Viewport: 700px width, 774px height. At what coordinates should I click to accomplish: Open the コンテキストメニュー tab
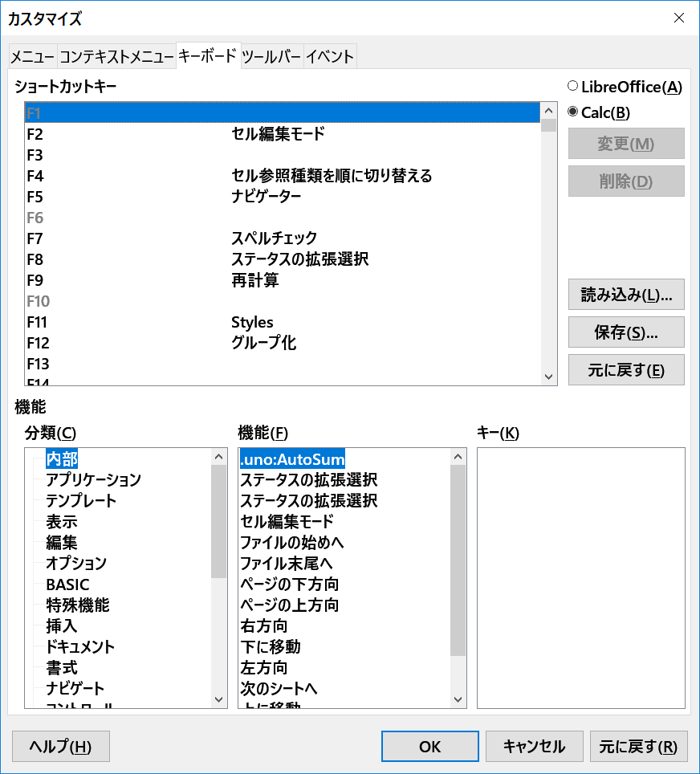point(117,56)
